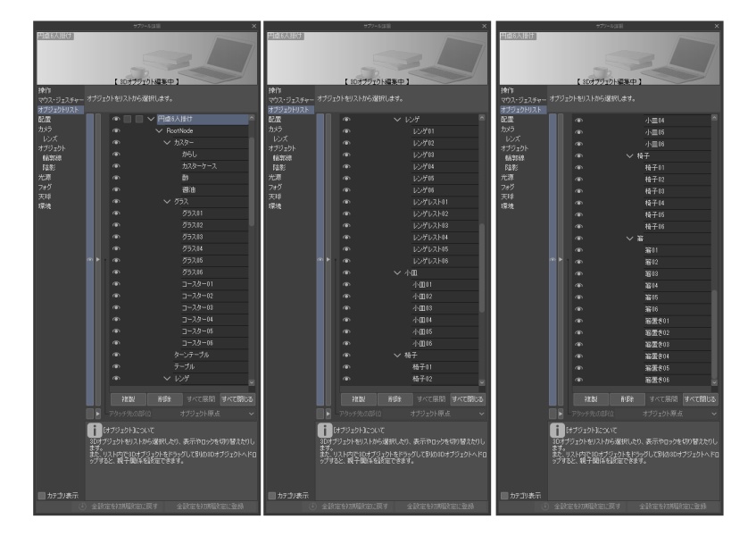Viewport: 756px width, 536px height.
Task: Toggle visibility of テーブル in left window
Action: coord(116,366)
